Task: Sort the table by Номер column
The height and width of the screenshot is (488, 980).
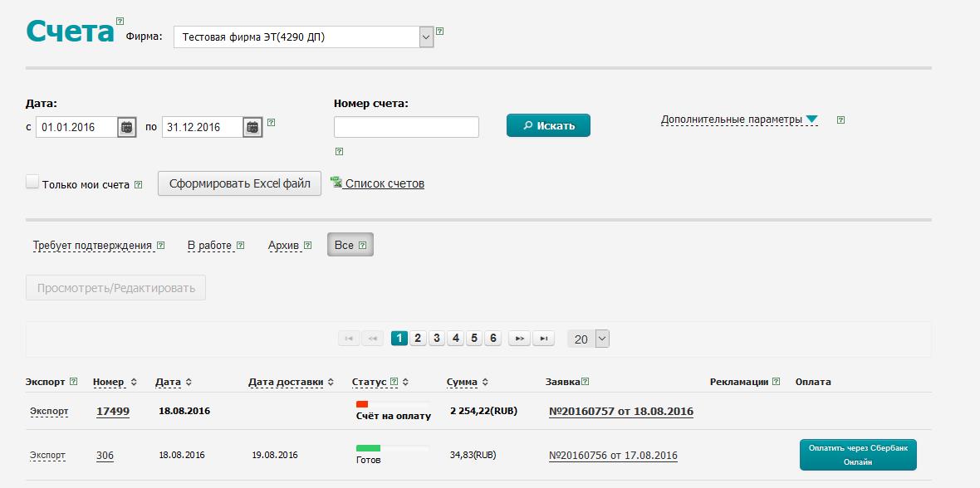Action: point(134,383)
